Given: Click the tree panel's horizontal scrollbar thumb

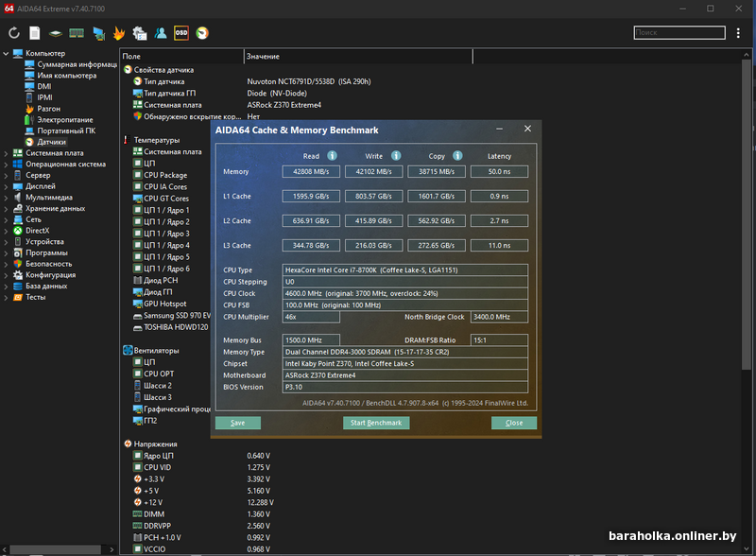Looking at the screenshot, I should [x=56, y=549].
